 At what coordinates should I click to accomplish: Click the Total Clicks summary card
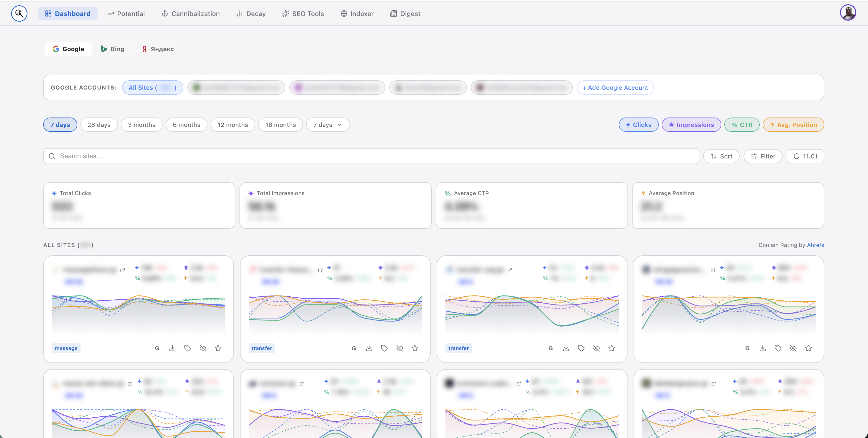(x=139, y=206)
